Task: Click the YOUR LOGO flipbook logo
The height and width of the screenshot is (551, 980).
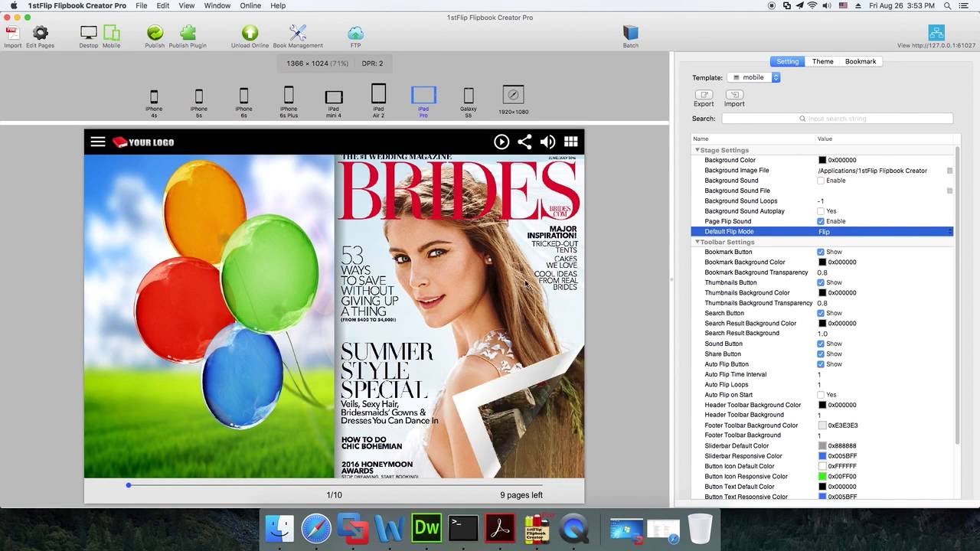Action: 143,142
